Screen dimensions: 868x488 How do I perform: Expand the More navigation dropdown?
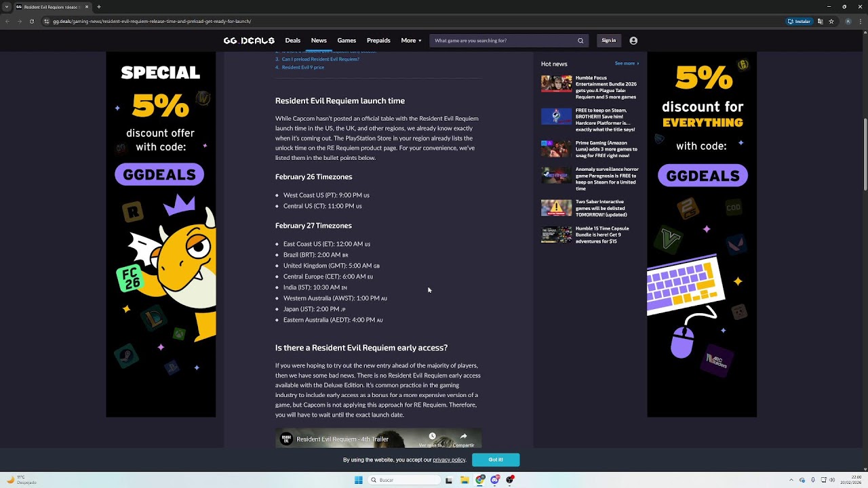coord(411,41)
